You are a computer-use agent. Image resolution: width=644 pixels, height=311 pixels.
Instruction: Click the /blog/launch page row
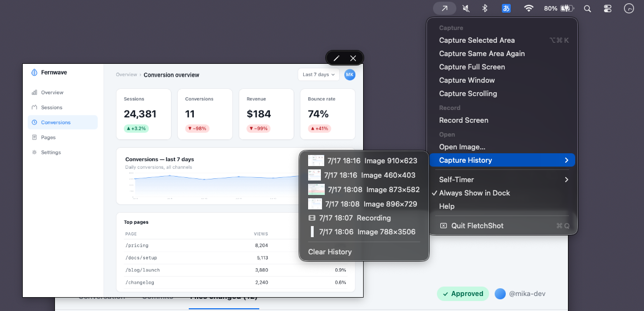click(235, 270)
